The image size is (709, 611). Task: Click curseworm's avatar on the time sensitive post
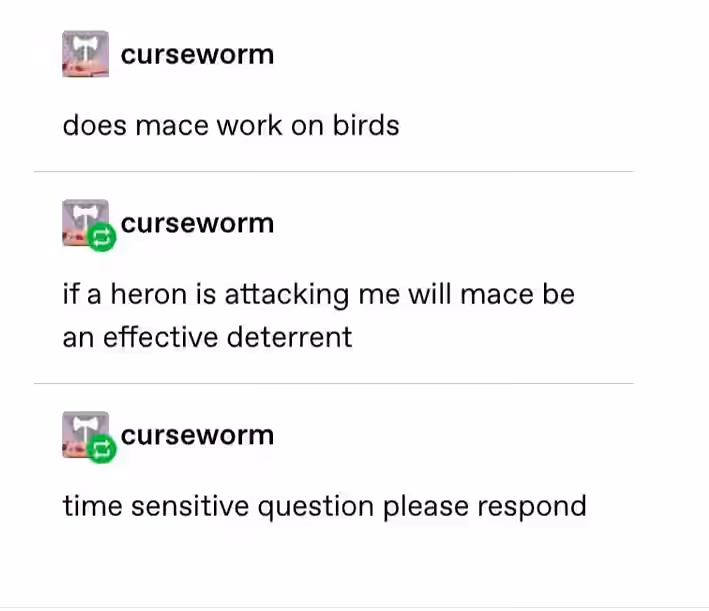85,435
